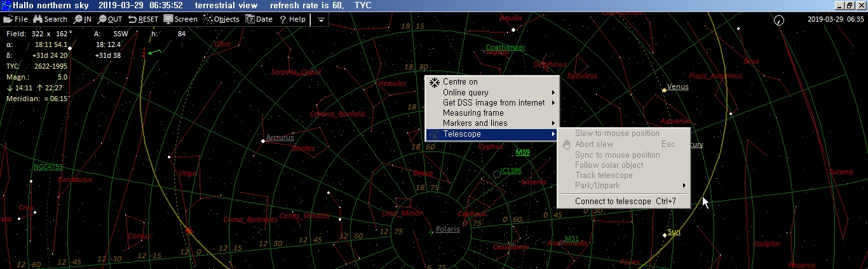Click the Search binoculars icon
The image size is (868, 269).
coord(37,19)
